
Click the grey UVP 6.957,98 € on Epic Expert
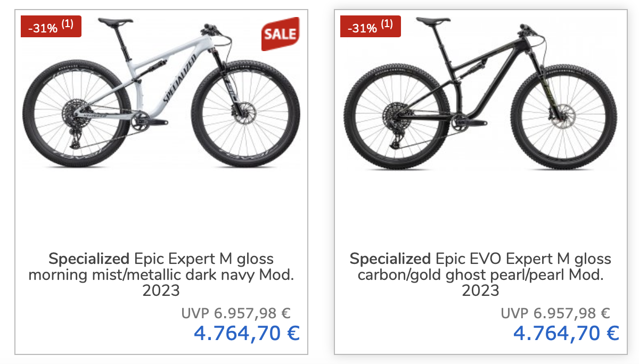(236, 313)
